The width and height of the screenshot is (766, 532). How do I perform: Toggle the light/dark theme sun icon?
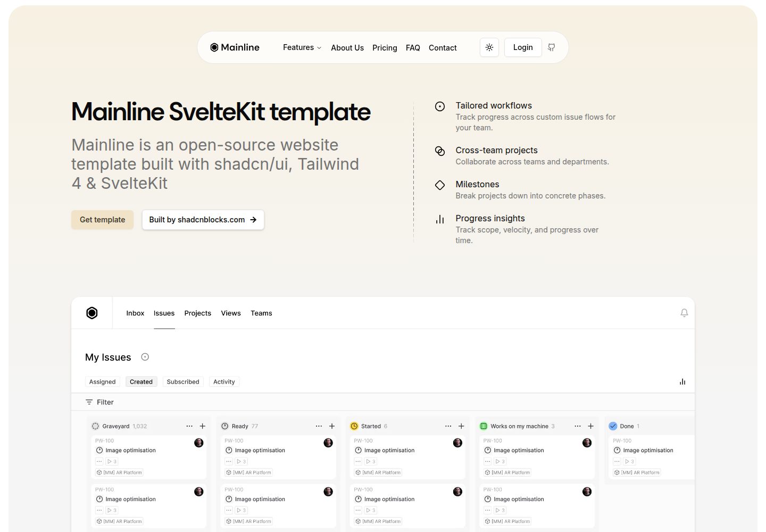point(489,47)
